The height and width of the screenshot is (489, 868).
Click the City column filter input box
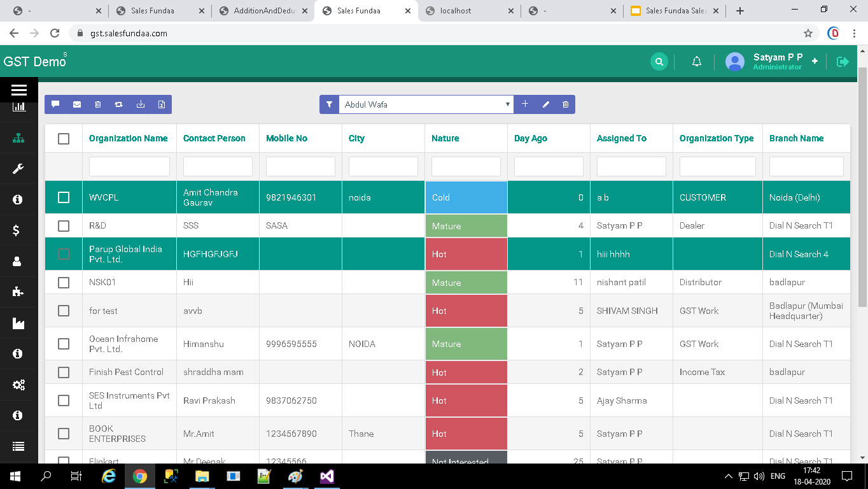[x=383, y=167]
